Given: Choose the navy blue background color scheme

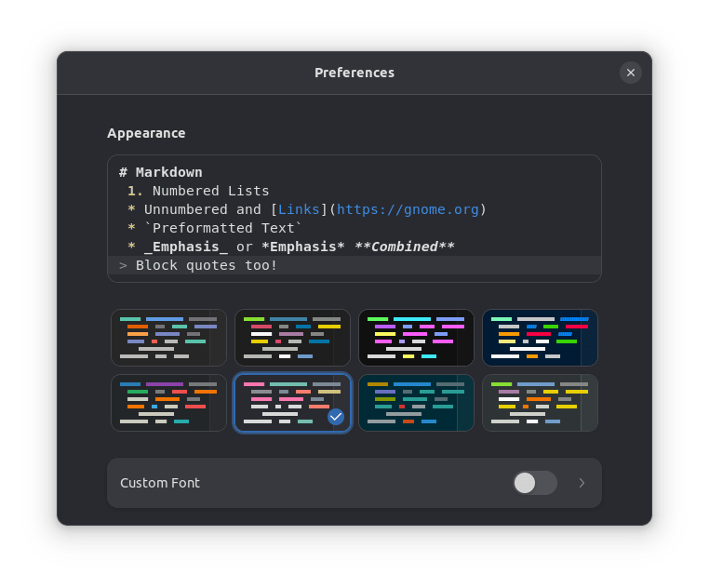Looking at the screenshot, I should click(540, 338).
